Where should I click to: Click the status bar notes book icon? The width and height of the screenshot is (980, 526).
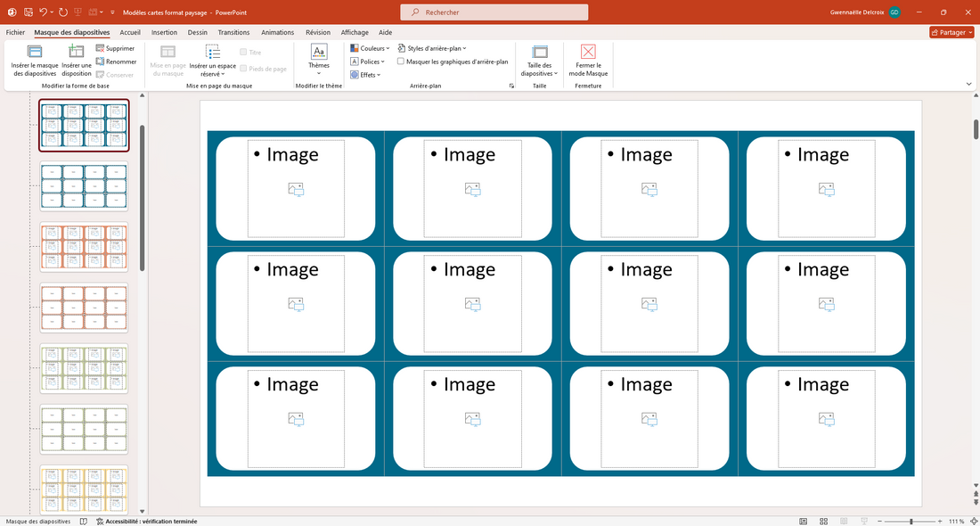[x=84, y=521]
